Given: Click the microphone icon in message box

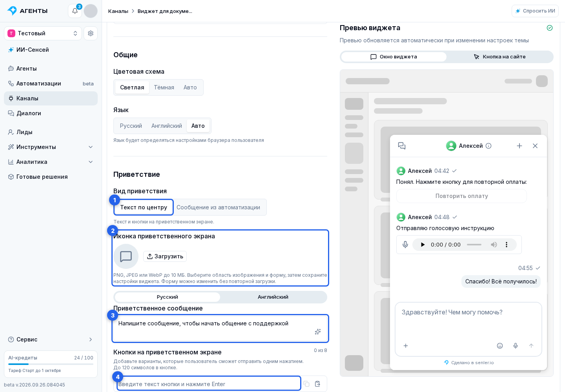Looking at the screenshot, I should pyautogui.click(x=516, y=346).
